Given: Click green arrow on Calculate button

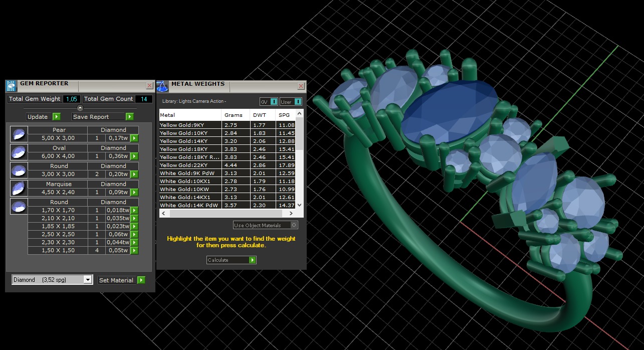Looking at the screenshot, I should coord(253,260).
